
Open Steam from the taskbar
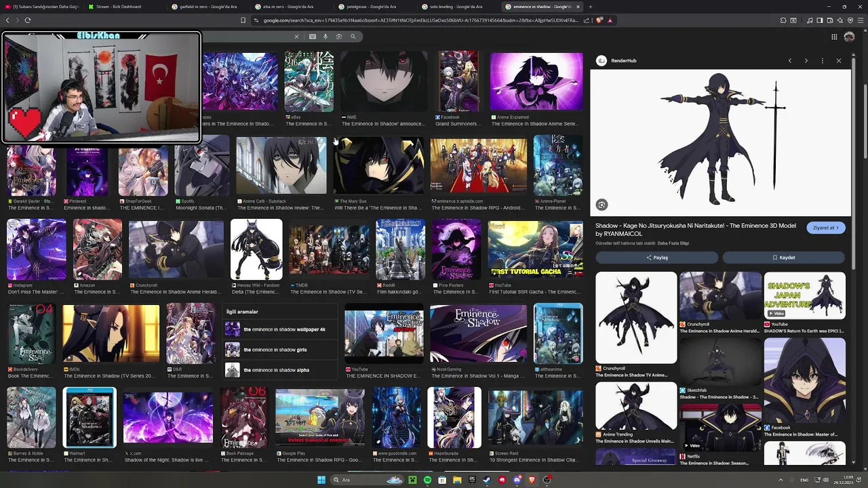[487, 480]
